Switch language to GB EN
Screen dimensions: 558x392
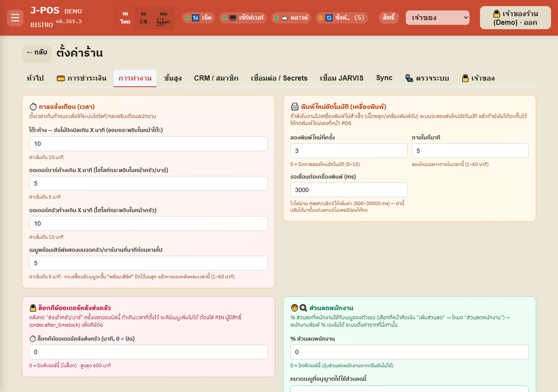[x=143, y=18]
